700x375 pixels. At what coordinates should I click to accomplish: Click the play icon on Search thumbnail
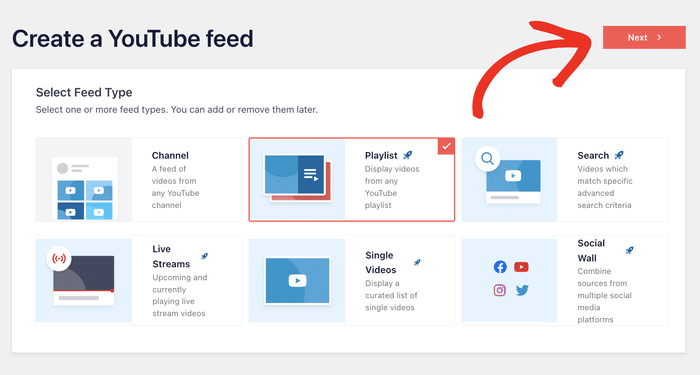click(x=513, y=176)
